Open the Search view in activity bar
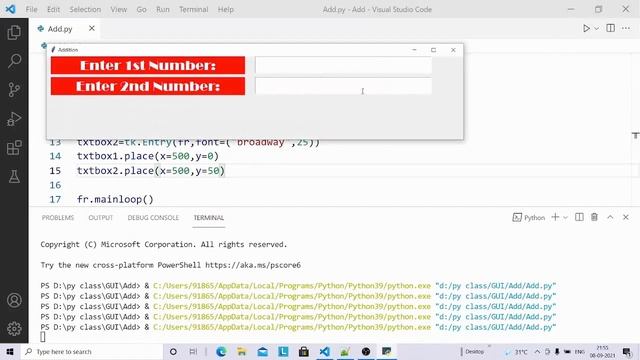Image resolution: width=640 pixels, height=360 pixels. point(14,61)
